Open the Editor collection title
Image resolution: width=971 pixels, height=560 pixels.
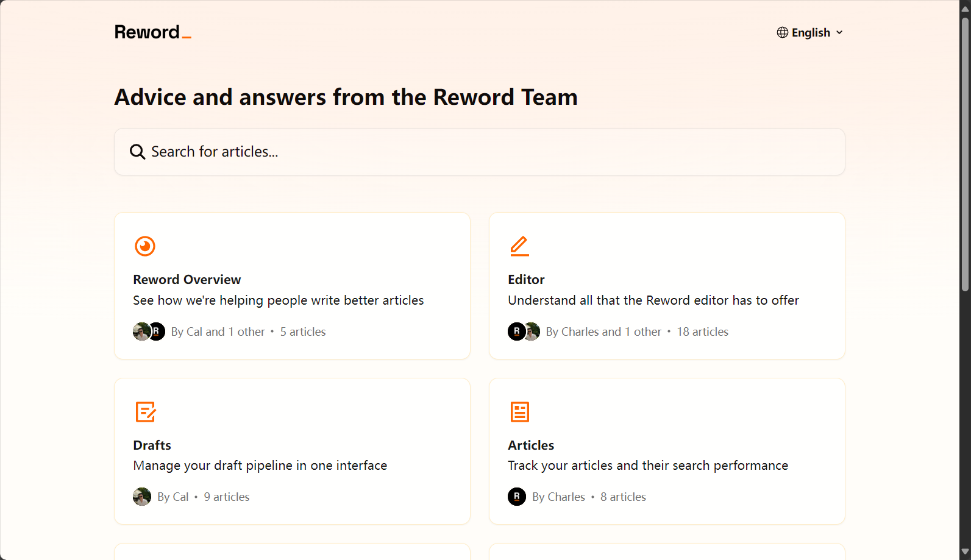[526, 280]
